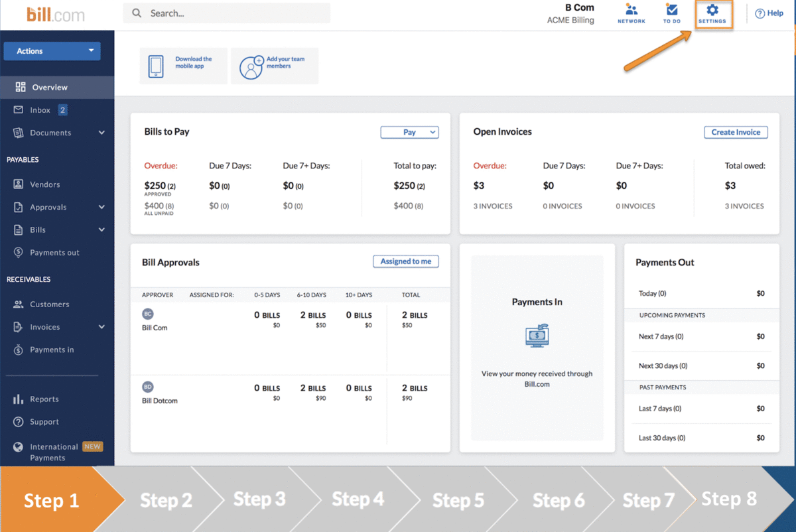Click the Help link

pyautogui.click(x=769, y=13)
